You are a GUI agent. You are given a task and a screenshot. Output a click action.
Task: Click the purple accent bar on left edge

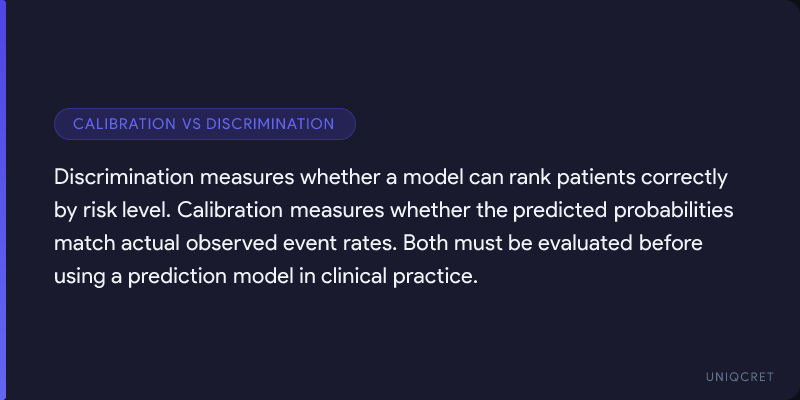tap(3, 200)
